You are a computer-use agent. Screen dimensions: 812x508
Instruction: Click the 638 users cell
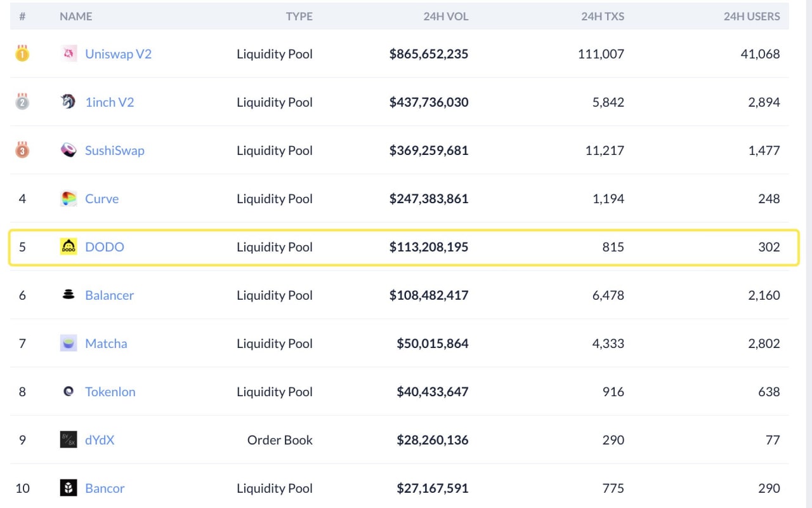click(x=769, y=392)
